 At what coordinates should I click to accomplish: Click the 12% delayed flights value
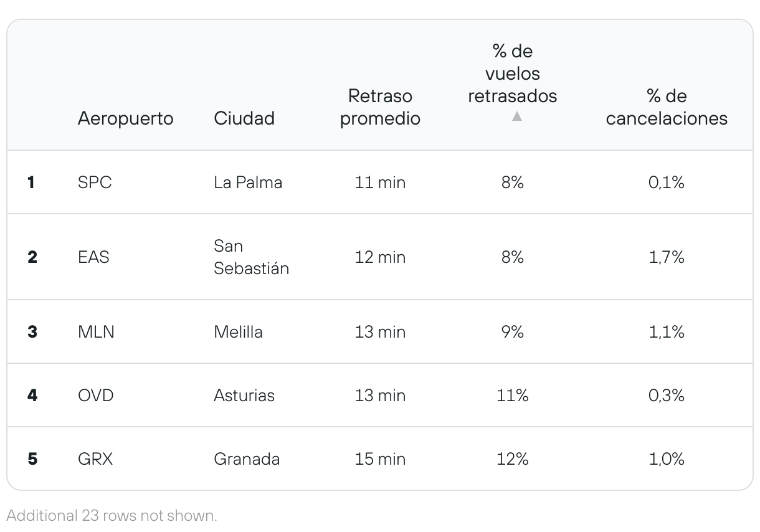click(x=512, y=459)
